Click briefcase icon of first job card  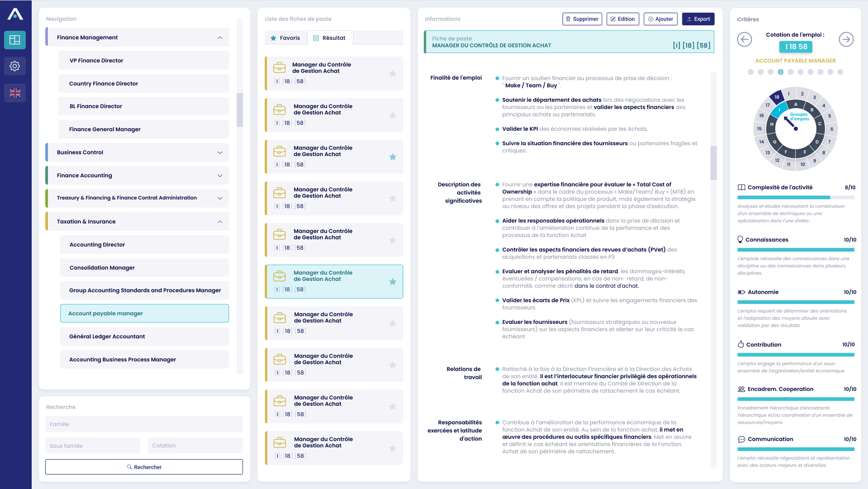(x=280, y=68)
